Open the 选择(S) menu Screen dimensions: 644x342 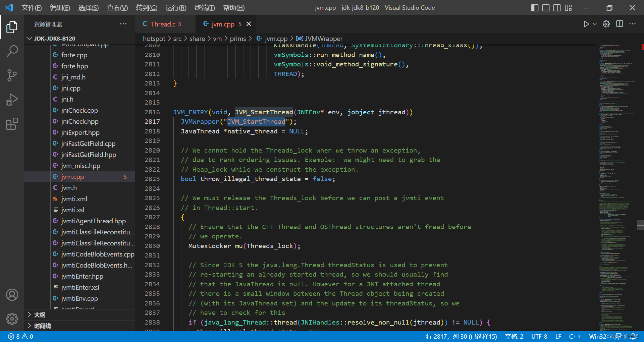[89, 8]
